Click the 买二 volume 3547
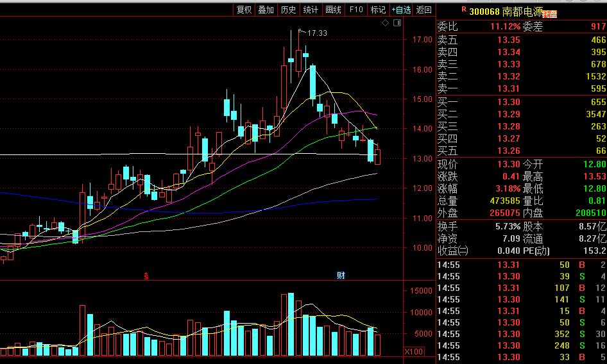607x364 pixels. point(596,114)
